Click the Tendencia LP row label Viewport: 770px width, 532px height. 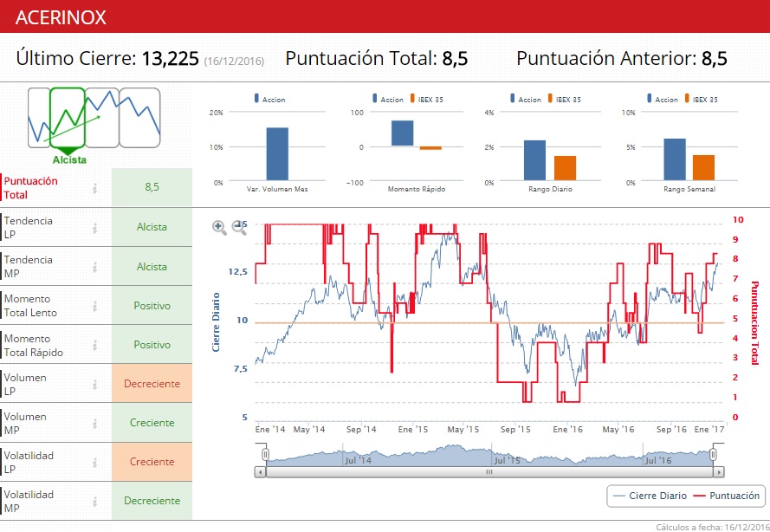[x=28, y=227]
